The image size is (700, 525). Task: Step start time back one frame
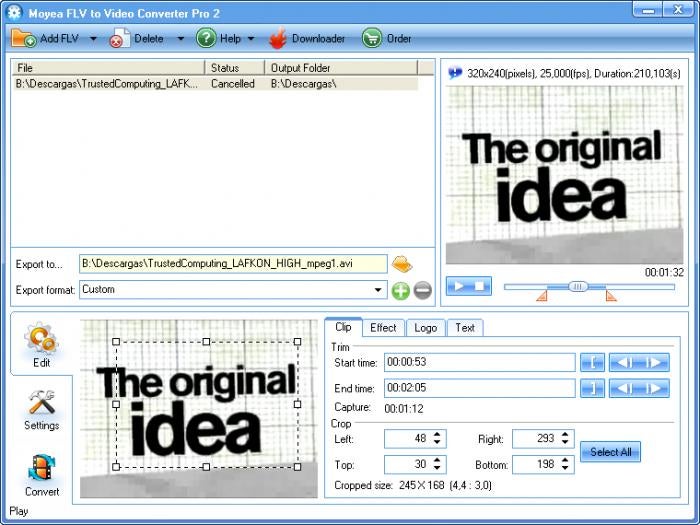pos(624,362)
